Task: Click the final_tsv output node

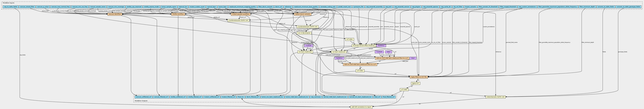Action: pyautogui.click(x=241, y=97)
